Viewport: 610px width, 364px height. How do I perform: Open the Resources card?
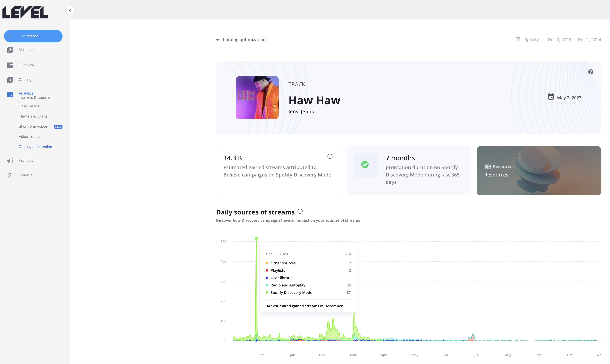click(x=539, y=171)
